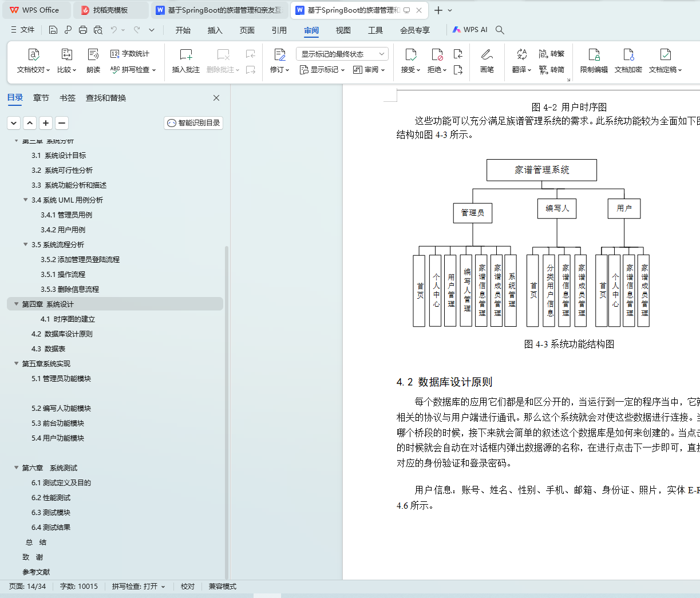
Task: Click the 比较 compare documents icon
Action: tap(66, 54)
